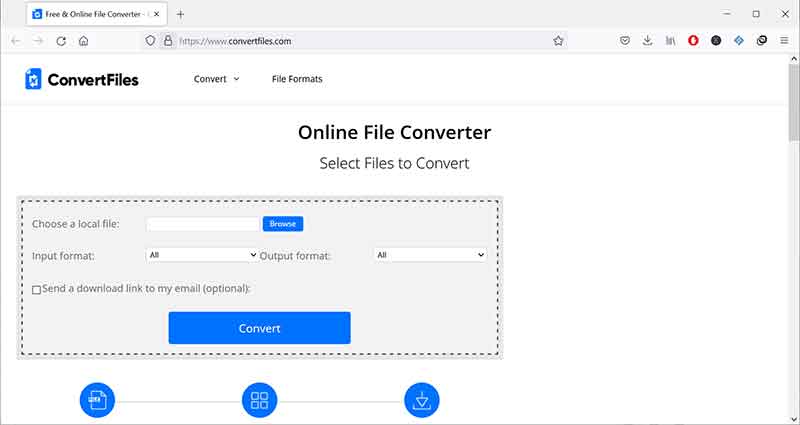Open the shield tracking protection icon
The image size is (800, 425).
click(150, 41)
